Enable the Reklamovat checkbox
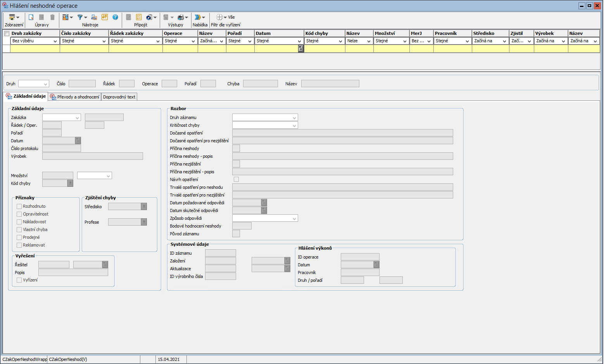The image size is (604, 364). [x=19, y=245]
